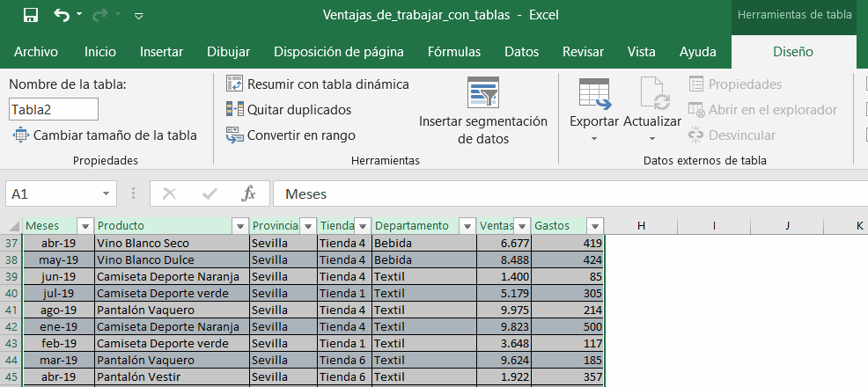Open the Archivo tab

click(36, 52)
